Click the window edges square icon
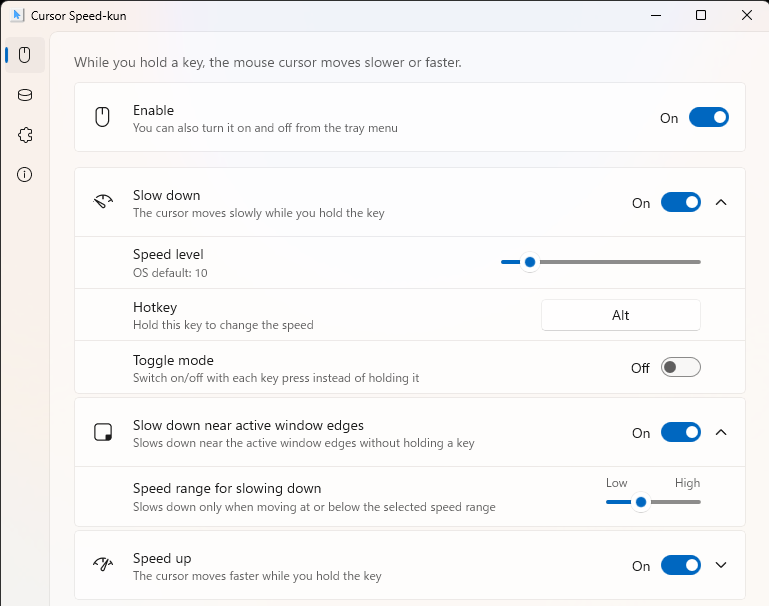 point(103,432)
